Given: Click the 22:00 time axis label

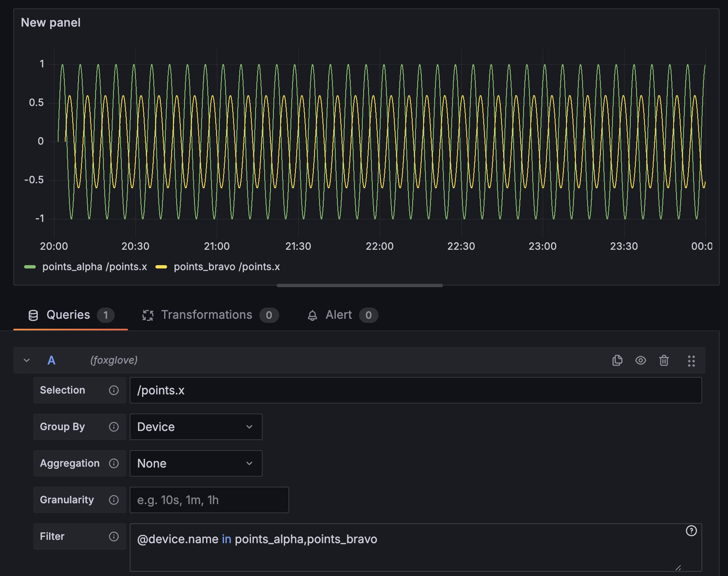Looking at the screenshot, I should [x=379, y=246].
